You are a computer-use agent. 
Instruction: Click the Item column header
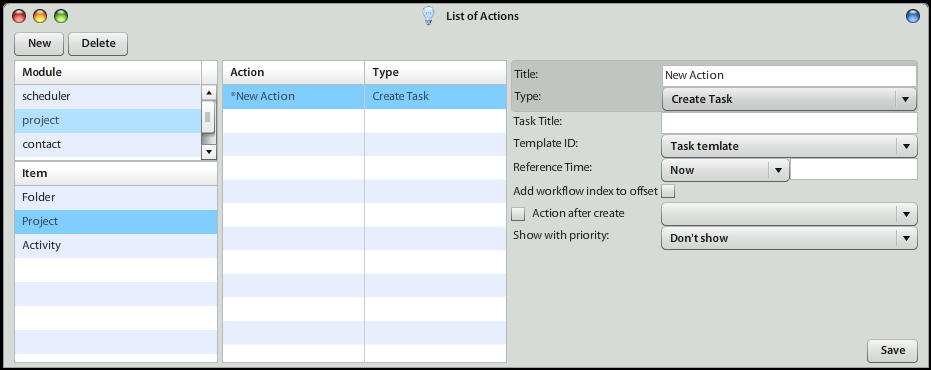(x=116, y=173)
